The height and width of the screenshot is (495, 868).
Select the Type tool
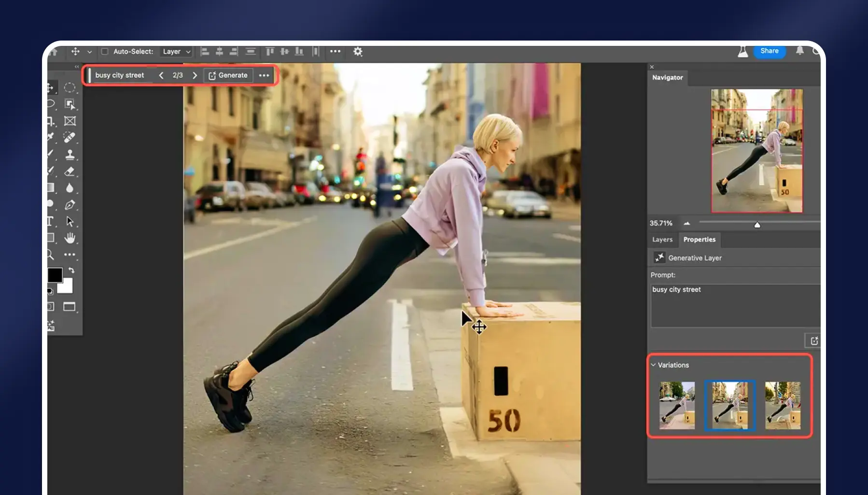click(x=50, y=221)
